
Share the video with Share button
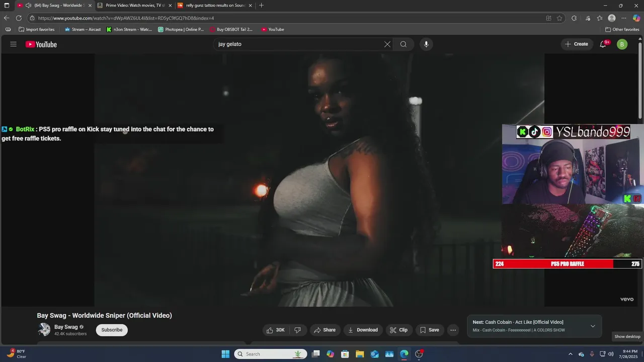[x=325, y=330]
